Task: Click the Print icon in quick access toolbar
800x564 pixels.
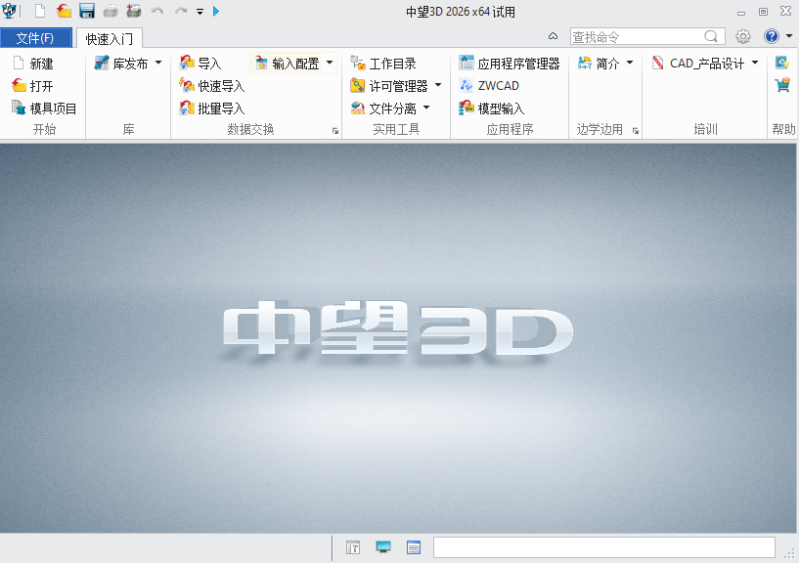Action: click(x=110, y=11)
